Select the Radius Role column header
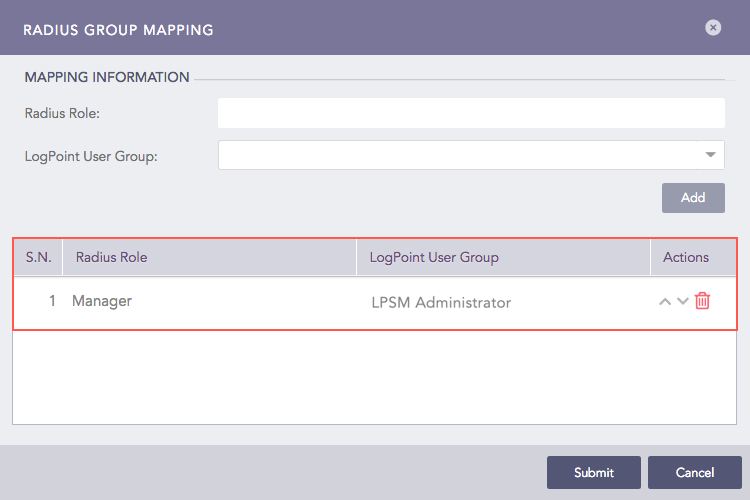The width and height of the screenshot is (750, 500). [x=210, y=257]
